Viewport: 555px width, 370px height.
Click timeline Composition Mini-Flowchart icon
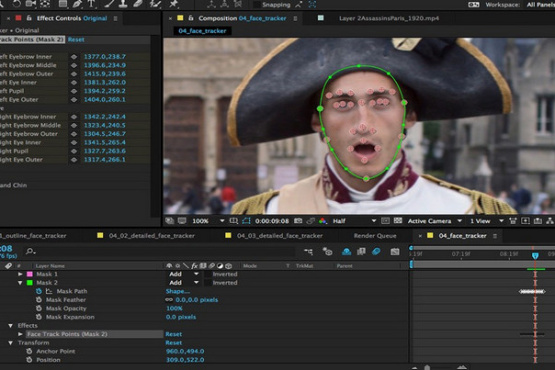[x=308, y=251]
